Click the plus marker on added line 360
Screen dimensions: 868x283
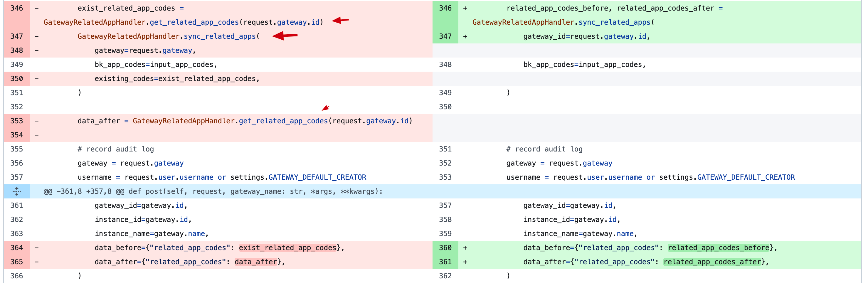pyautogui.click(x=465, y=248)
